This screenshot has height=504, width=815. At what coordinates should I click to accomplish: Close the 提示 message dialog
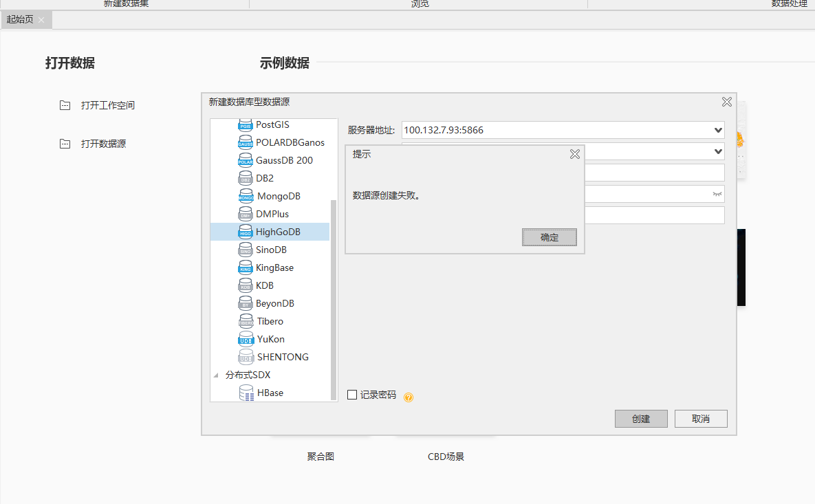click(x=574, y=154)
